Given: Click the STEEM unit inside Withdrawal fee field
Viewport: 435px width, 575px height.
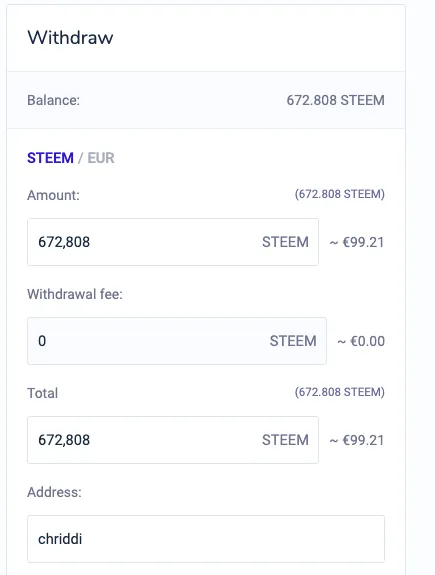Looking at the screenshot, I should coord(293,341).
